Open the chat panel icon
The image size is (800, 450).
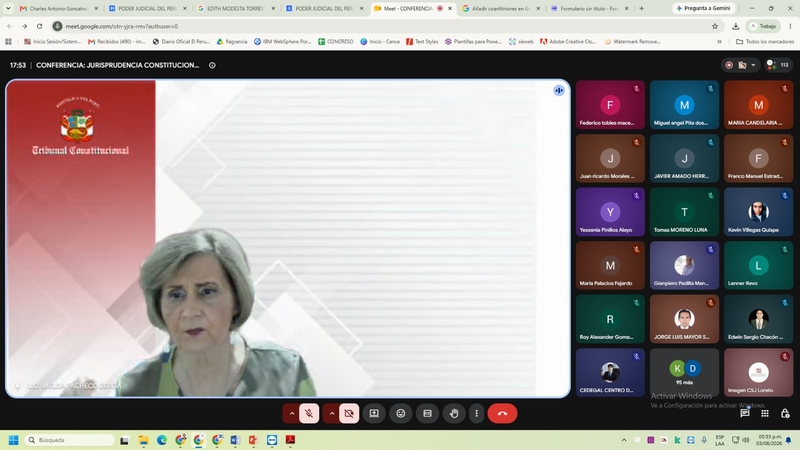pyautogui.click(x=745, y=413)
